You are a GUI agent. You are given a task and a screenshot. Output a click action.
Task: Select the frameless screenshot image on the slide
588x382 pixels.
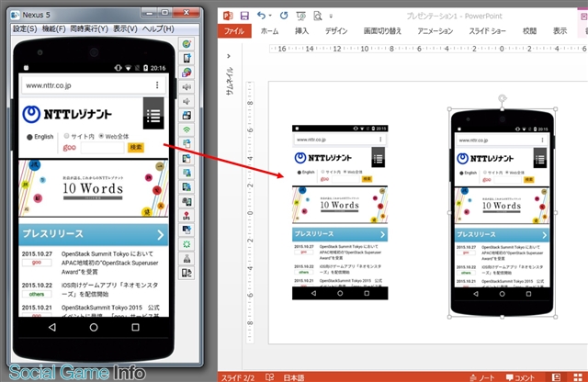click(340, 212)
